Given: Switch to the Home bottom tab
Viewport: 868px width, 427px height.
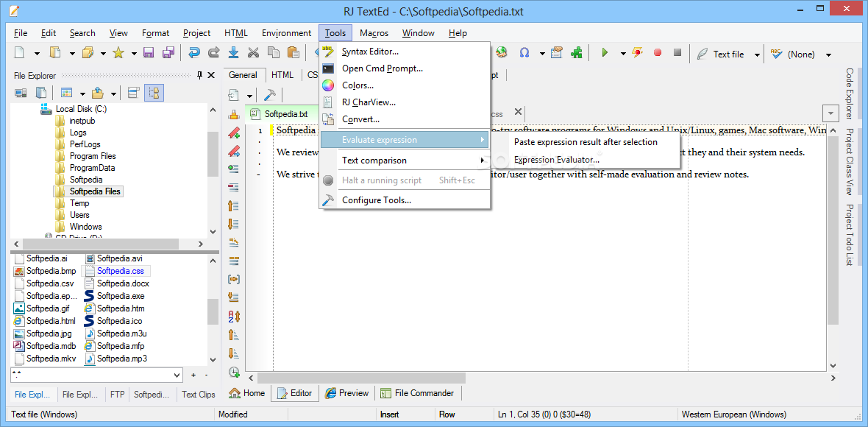Looking at the screenshot, I should (247, 393).
